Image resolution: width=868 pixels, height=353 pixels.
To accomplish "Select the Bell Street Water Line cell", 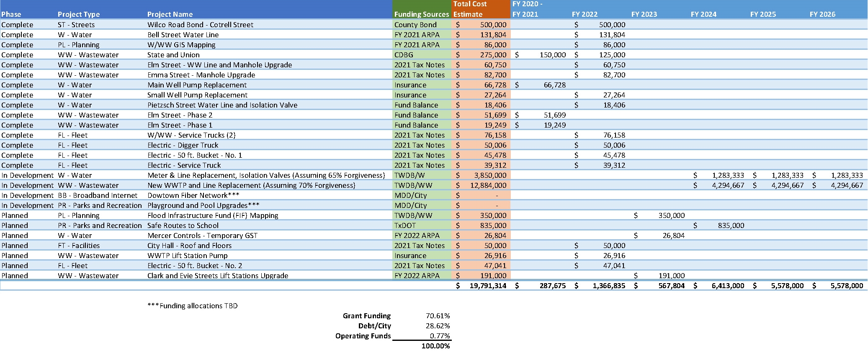I will pos(183,35).
